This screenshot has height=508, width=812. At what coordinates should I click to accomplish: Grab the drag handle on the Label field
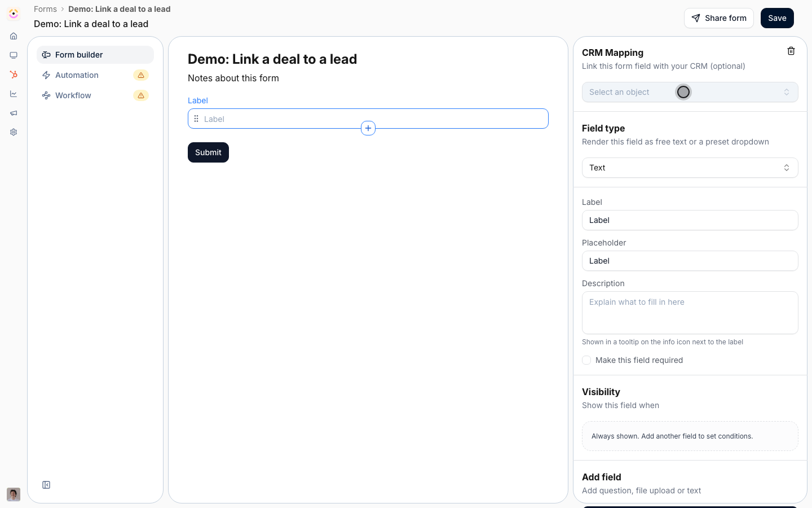coord(196,119)
